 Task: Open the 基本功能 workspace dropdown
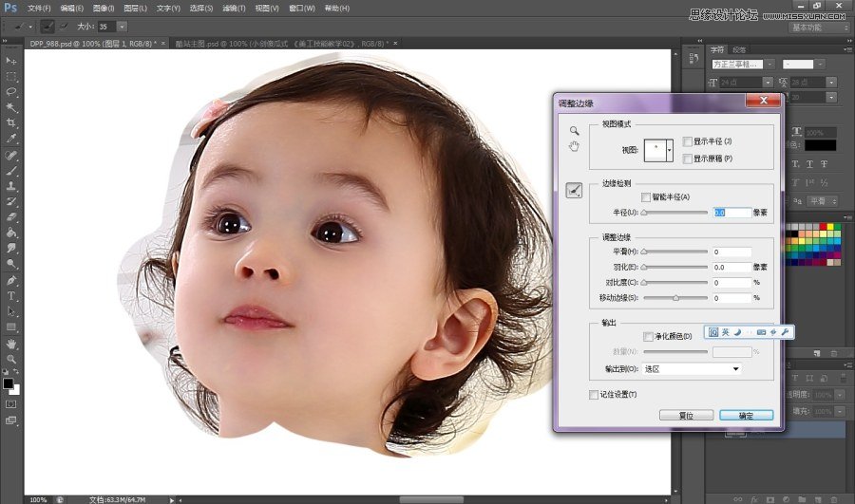[x=820, y=28]
